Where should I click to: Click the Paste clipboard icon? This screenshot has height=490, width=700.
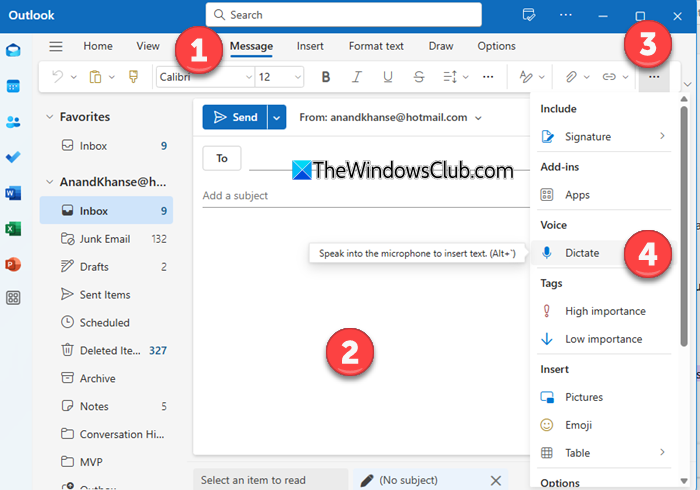tap(95, 77)
